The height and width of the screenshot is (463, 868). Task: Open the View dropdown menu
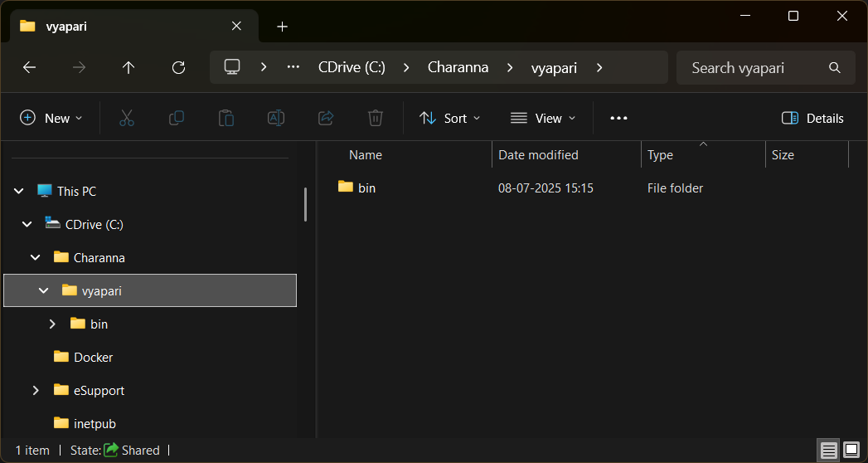coord(542,118)
